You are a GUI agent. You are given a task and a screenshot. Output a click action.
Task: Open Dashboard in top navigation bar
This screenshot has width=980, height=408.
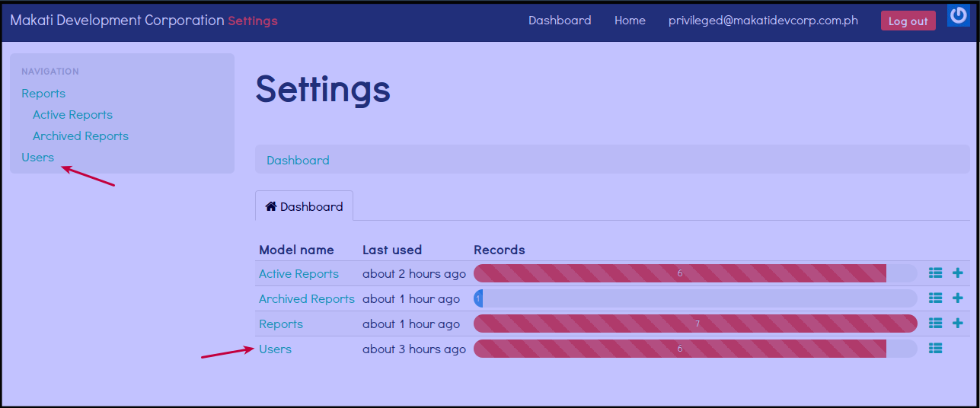point(560,21)
